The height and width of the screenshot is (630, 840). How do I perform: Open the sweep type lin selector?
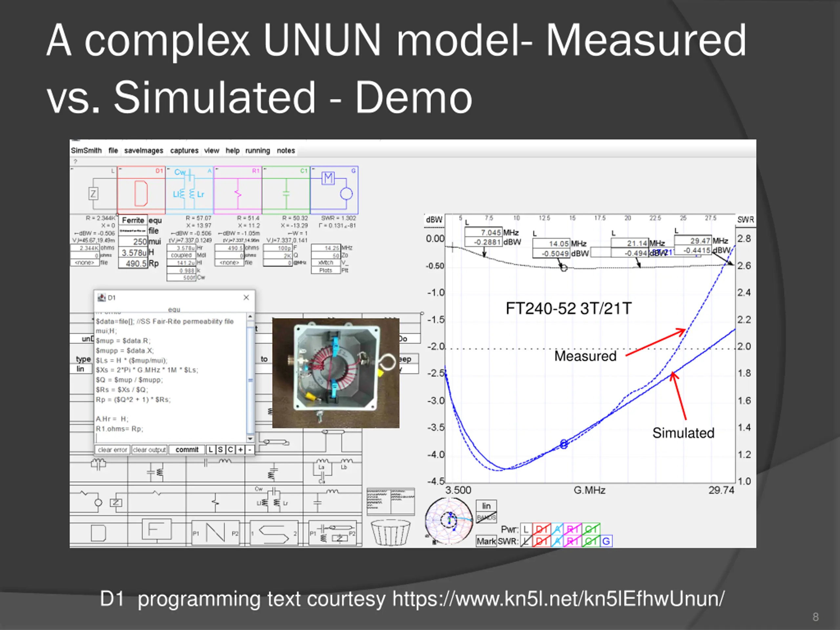[81, 369]
